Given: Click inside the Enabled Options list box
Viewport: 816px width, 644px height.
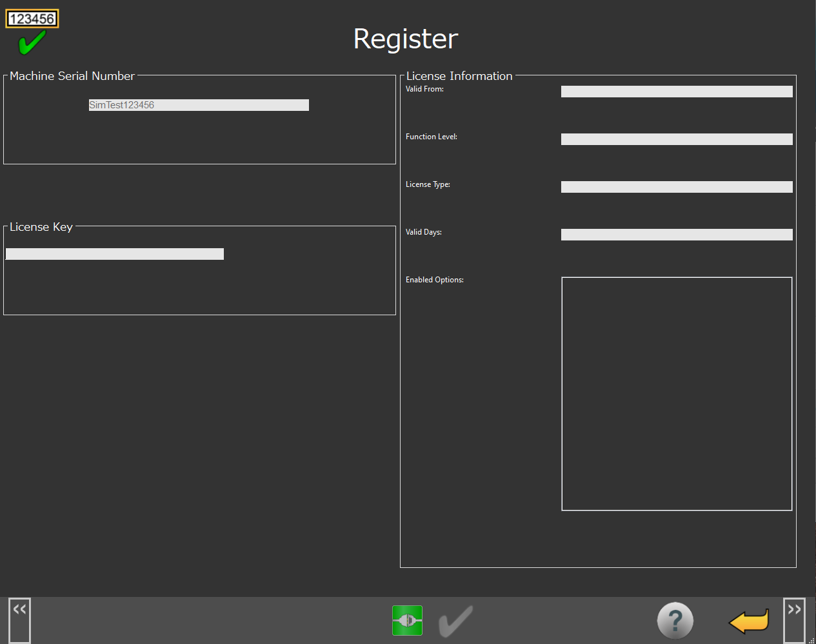Looking at the screenshot, I should coord(676,393).
